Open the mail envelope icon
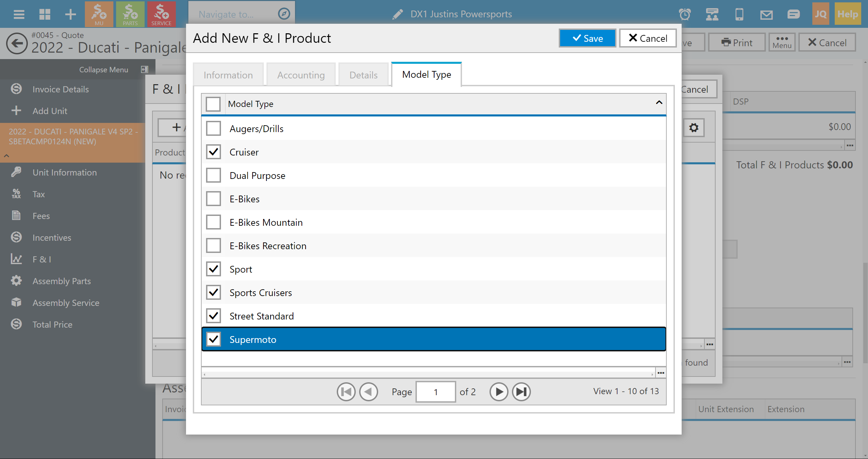 click(x=766, y=14)
